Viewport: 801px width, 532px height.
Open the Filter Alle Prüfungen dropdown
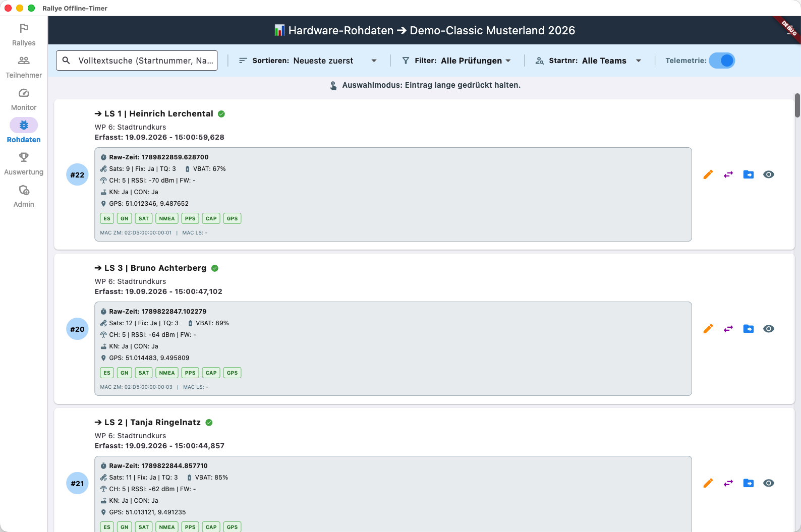456,61
